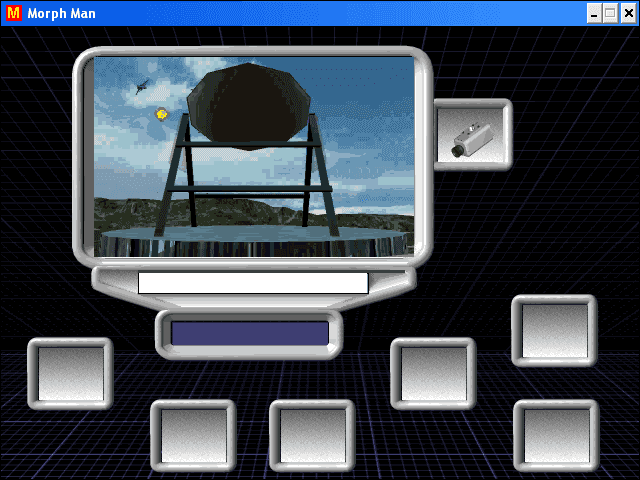Click the empty slot directly below the blue bar's left end

(x=193, y=436)
